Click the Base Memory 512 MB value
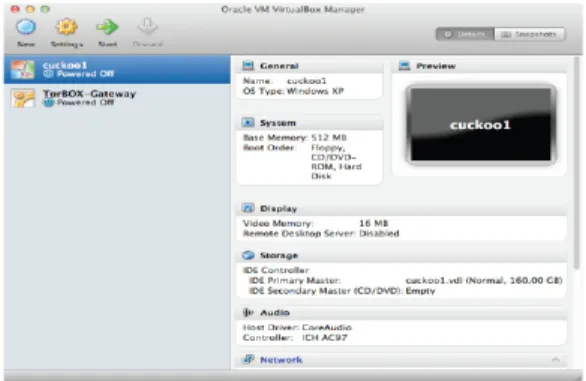 tap(329, 138)
